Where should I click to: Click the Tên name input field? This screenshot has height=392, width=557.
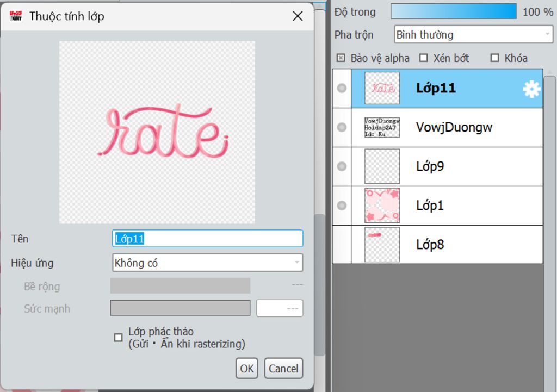click(207, 239)
